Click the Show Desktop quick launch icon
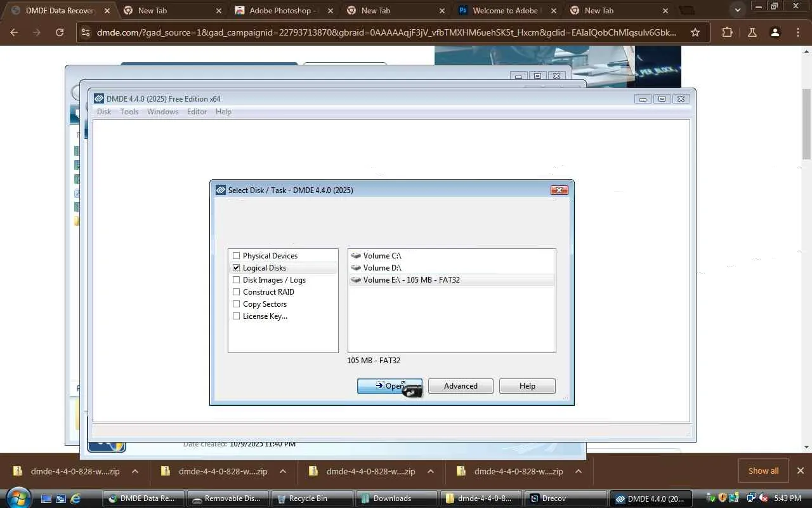The height and width of the screenshot is (508, 812). (x=46, y=498)
